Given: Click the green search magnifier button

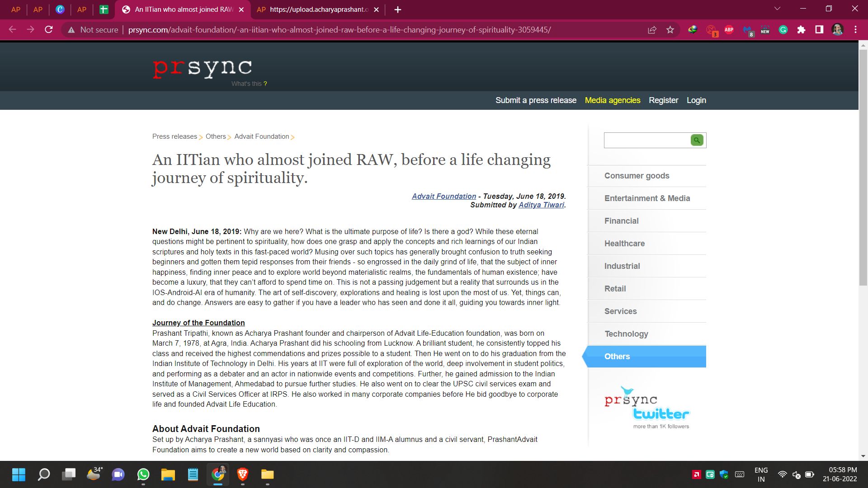Looking at the screenshot, I should pos(697,140).
